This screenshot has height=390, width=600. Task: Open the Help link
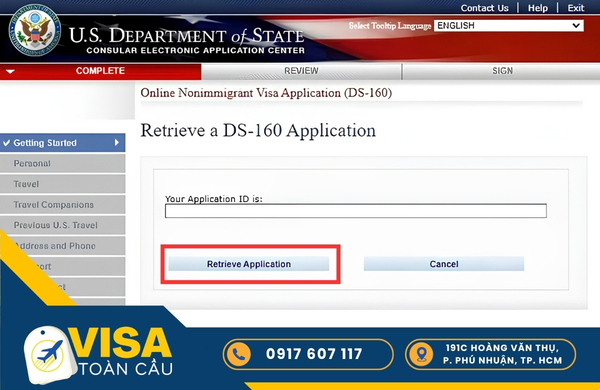tap(538, 8)
